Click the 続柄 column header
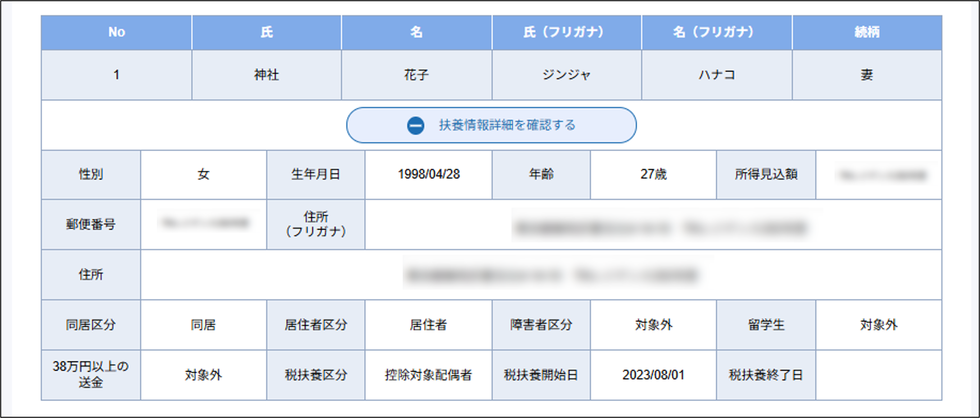Screen dimensions: 980x418 (867, 32)
